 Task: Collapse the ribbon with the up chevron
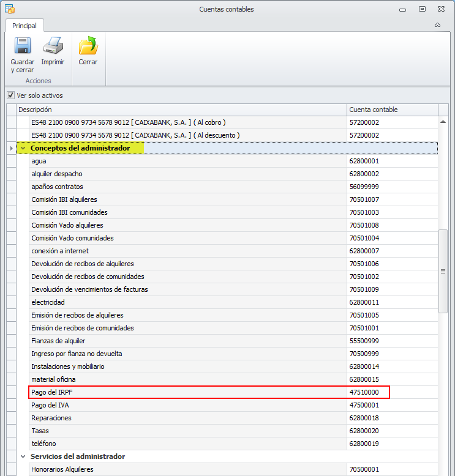pyautogui.click(x=437, y=25)
